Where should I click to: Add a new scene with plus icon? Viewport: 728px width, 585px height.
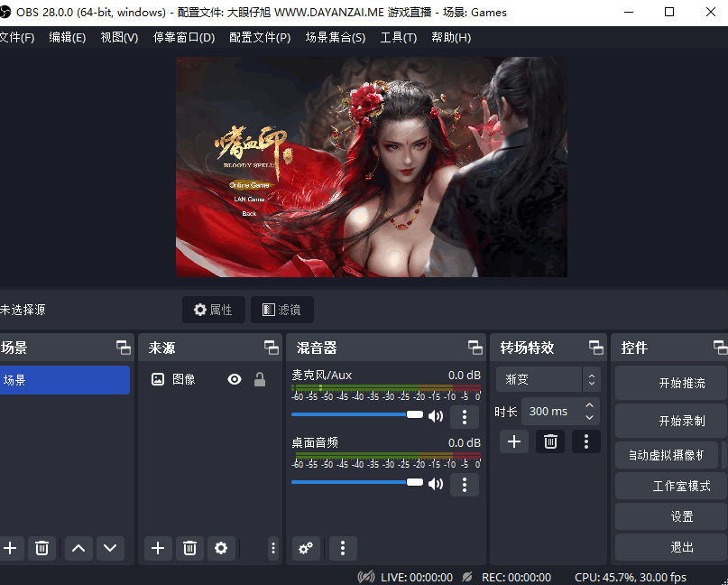pyautogui.click(x=10, y=548)
